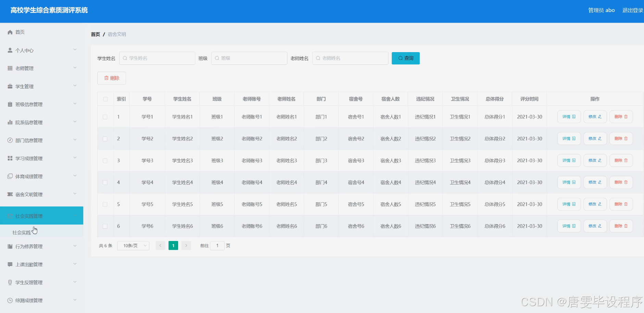Viewport: 644px width, 313px height.
Task: Expand the 学生管理 chevron
Action: click(75, 86)
